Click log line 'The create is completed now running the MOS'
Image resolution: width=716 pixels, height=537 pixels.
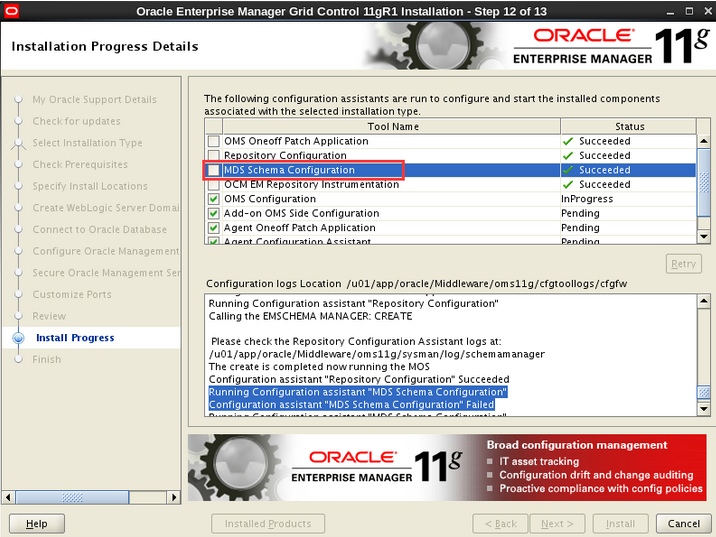pyautogui.click(x=319, y=367)
